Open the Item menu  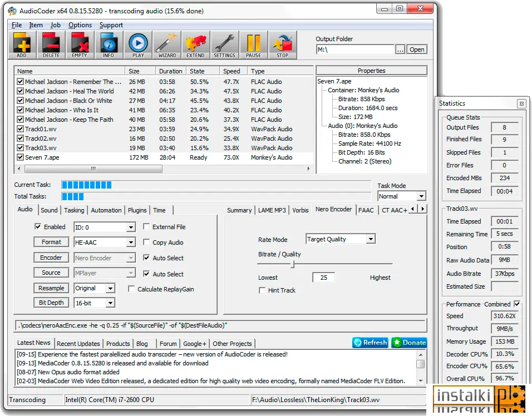[x=36, y=25]
